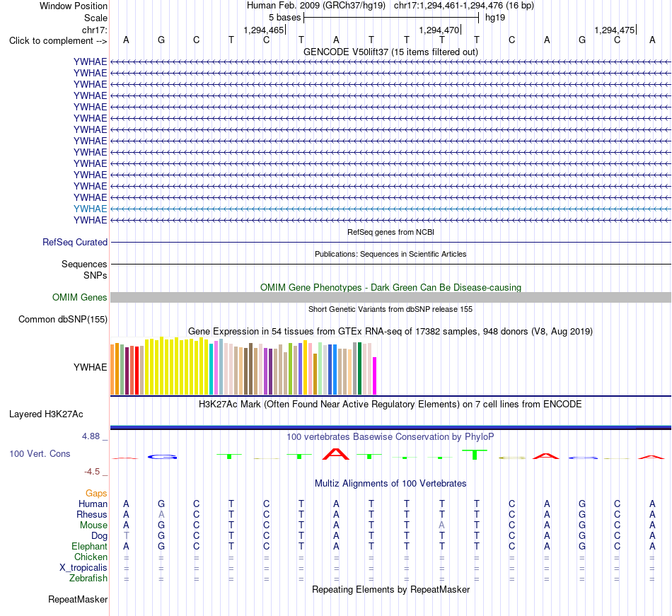This screenshot has height=616, width=672.
Task: Click the Common dbSNP(155) track label
Action: [63, 319]
